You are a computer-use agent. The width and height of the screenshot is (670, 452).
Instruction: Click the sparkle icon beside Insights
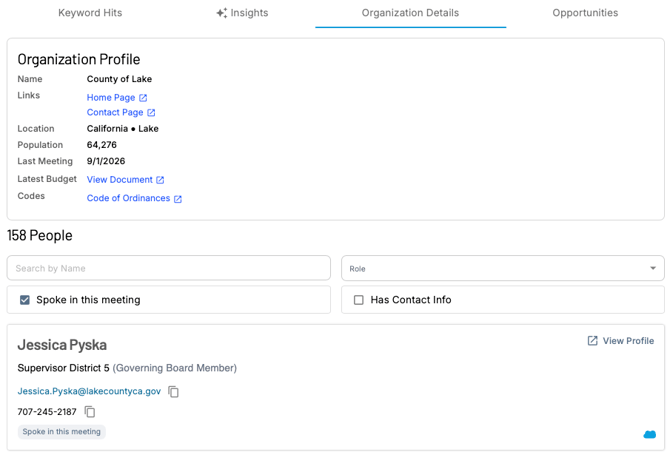[221, 13]
